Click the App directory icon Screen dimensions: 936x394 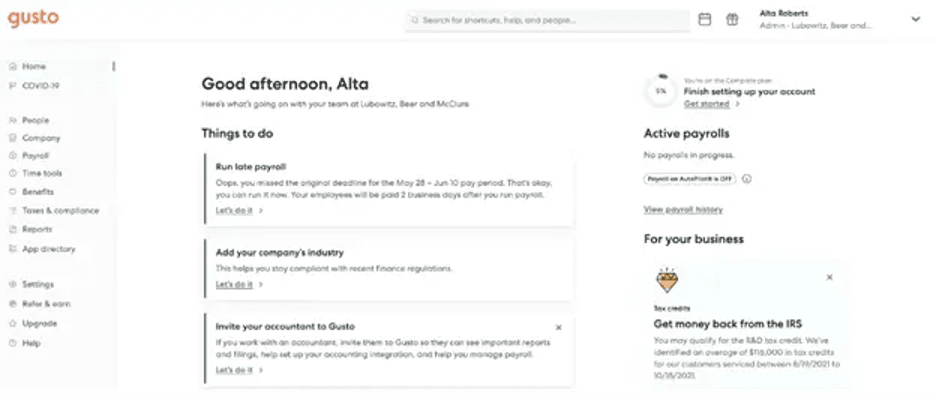(13, 249)
